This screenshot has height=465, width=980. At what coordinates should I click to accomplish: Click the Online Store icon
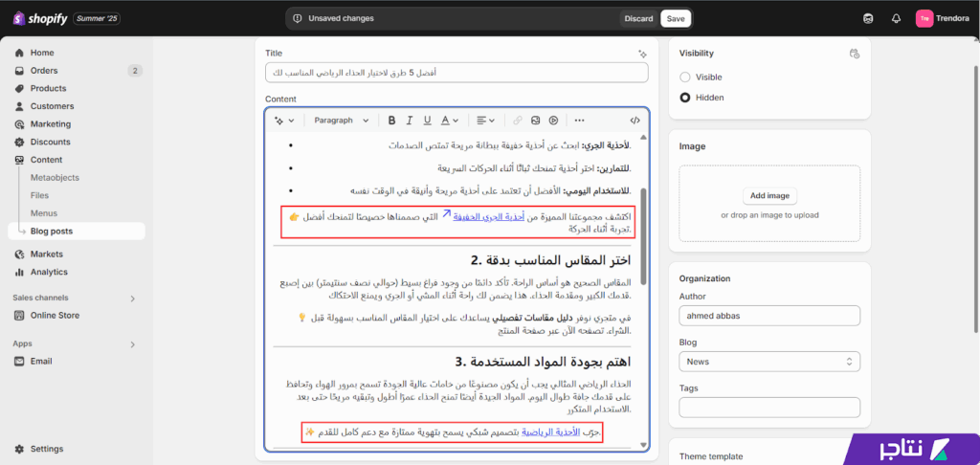[19, 316]
